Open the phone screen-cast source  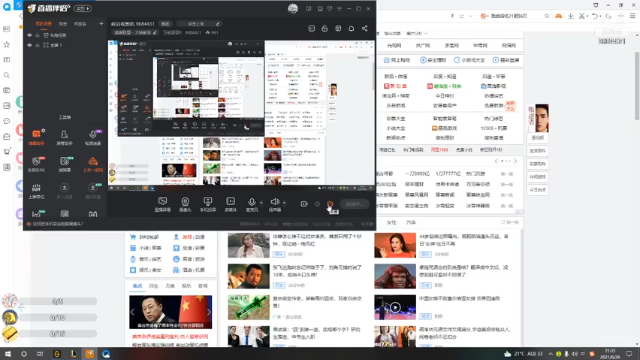point(208,203)
